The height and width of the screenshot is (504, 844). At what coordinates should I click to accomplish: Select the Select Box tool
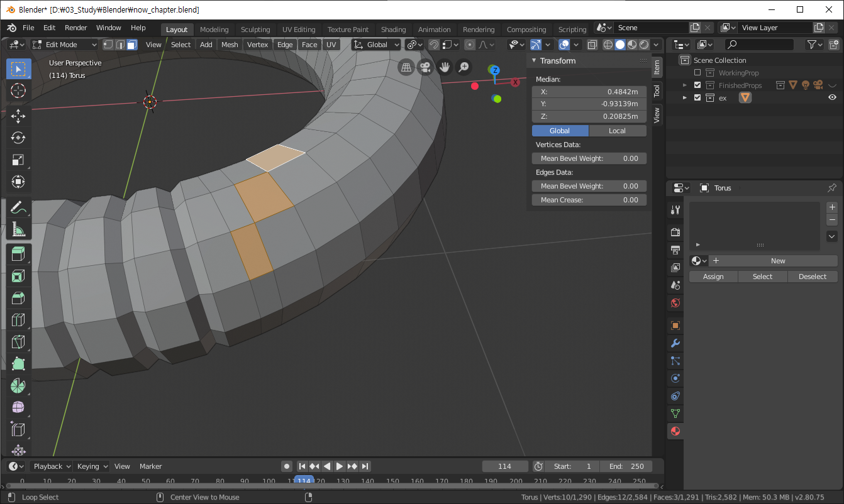(18, 69)
